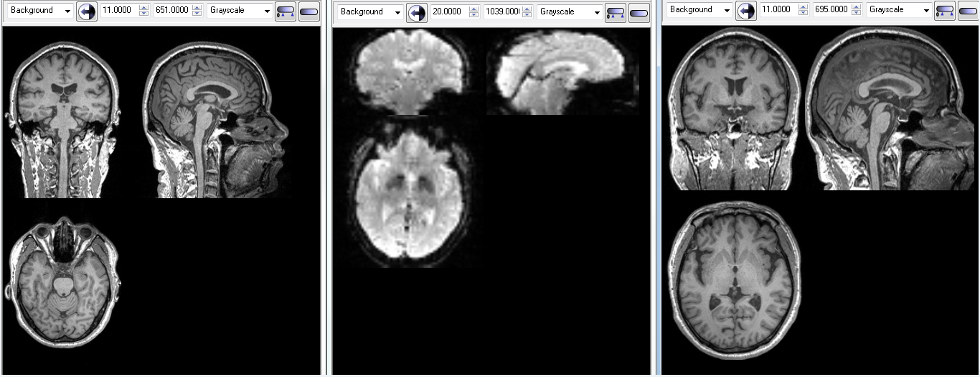This screenshot has height=377, width=980.
Task: Toggle plain color bar icon in 651.0000 window
Action: (x=309, y=11)
